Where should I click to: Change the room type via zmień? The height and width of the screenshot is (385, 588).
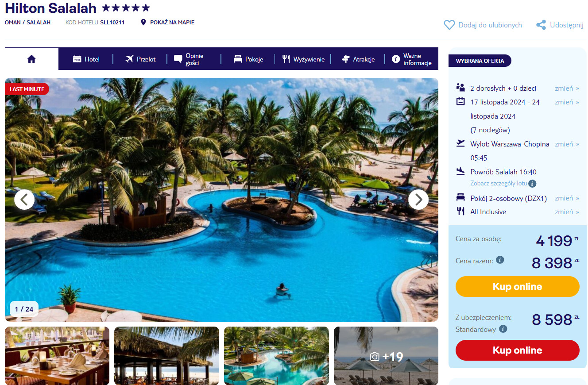pyautogui.click(x=567, y=198)
